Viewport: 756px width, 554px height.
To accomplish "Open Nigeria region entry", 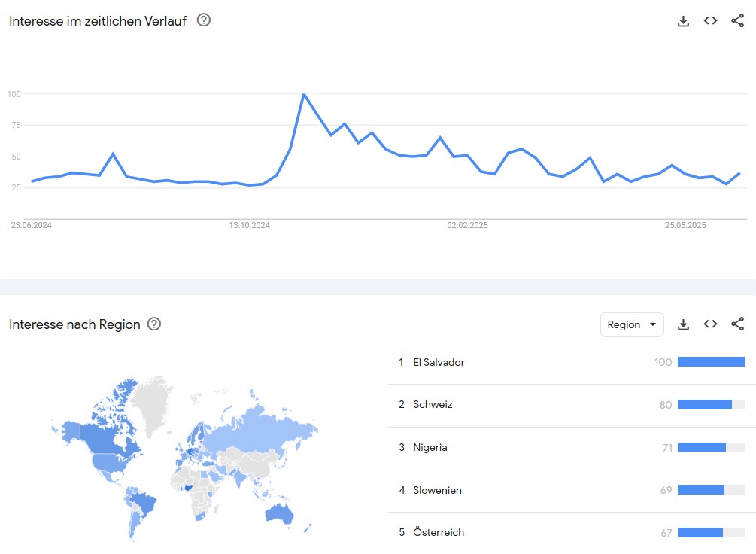I will point(572,448).
